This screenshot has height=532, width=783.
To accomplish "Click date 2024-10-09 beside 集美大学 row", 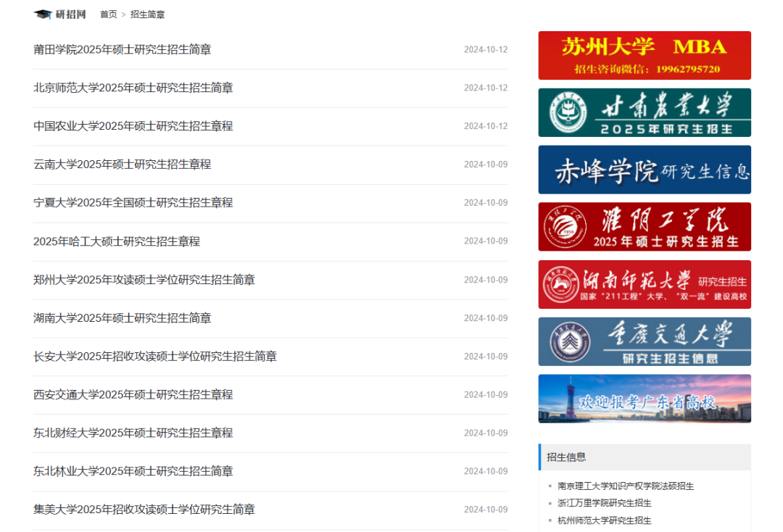I will pyautogui.click(x=485, y=510).
